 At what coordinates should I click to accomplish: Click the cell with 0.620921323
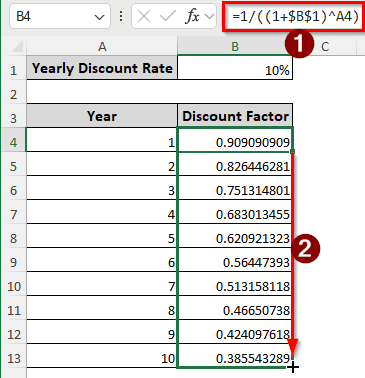[x=235, y=236]
